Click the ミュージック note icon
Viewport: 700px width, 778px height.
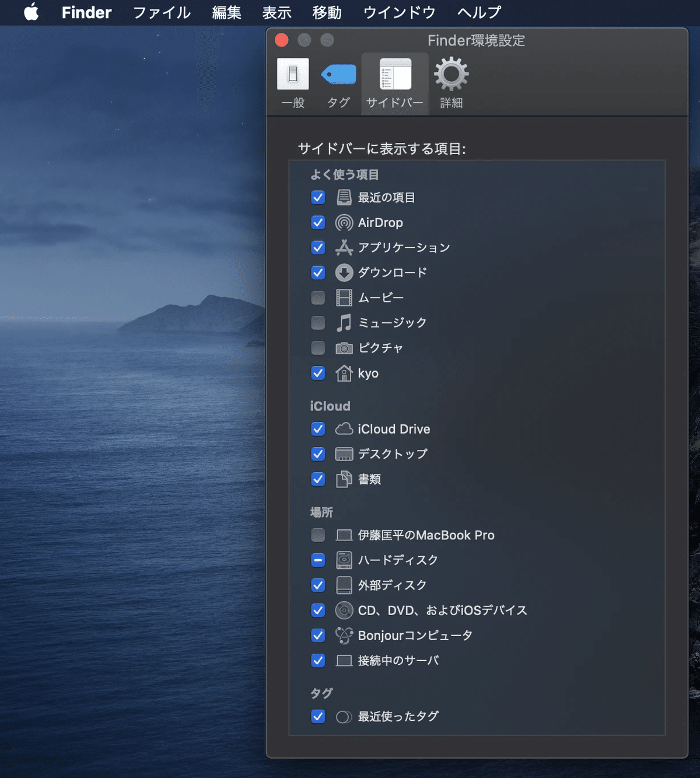click(344, 323)
